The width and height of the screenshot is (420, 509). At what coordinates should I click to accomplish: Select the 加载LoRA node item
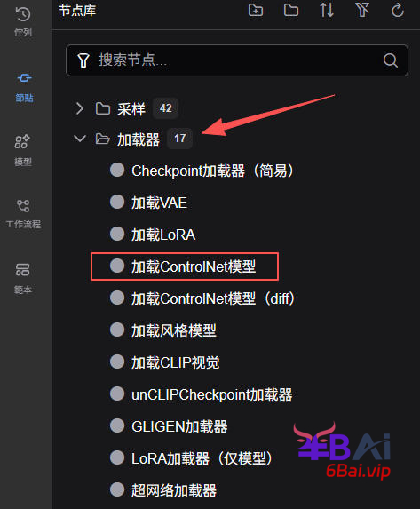pos(153,235)
